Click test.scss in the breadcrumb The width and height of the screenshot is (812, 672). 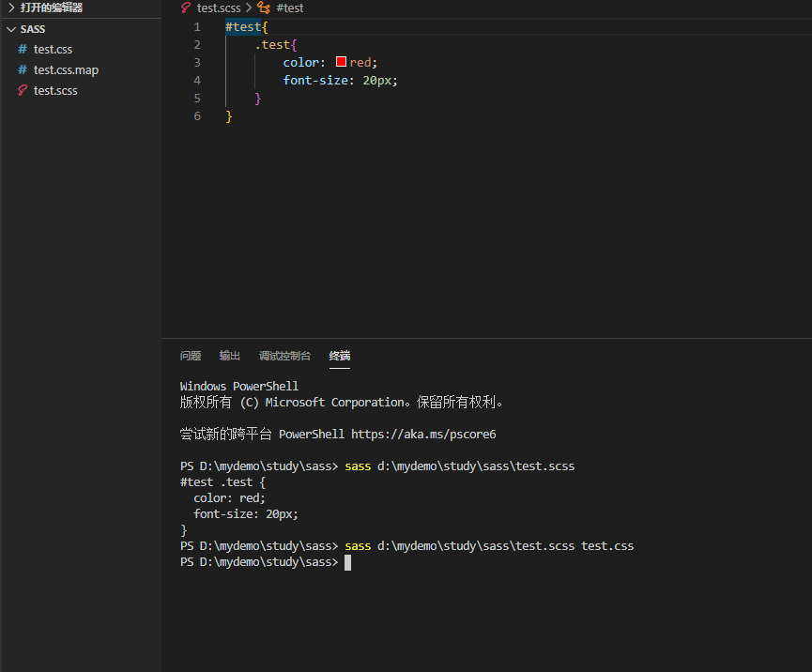pos(219,8)
